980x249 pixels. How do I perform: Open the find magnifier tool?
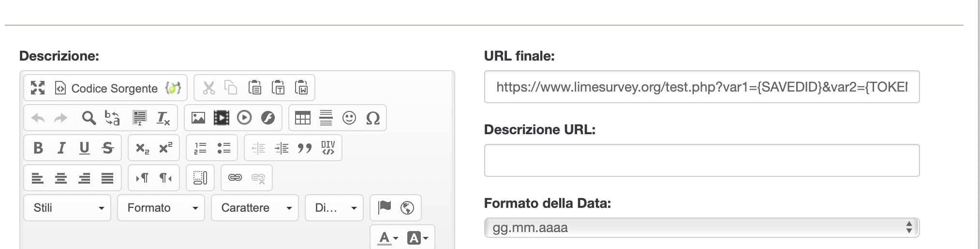coord(89,118)
